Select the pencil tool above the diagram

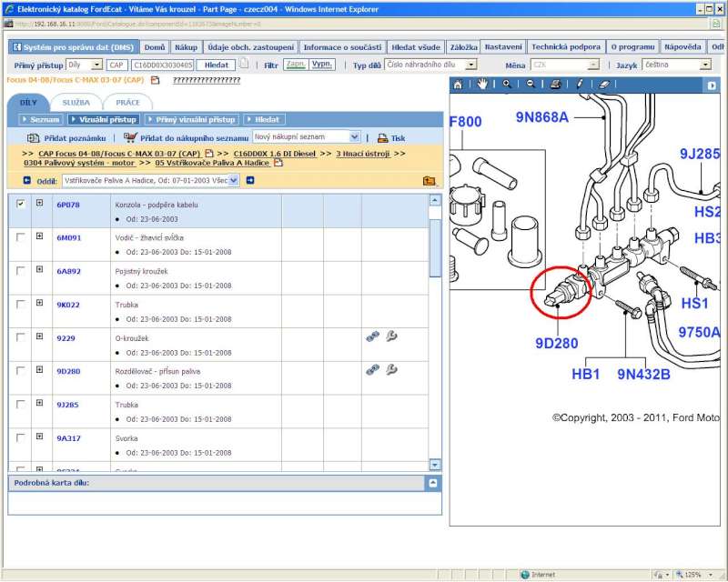click(578, 85)
